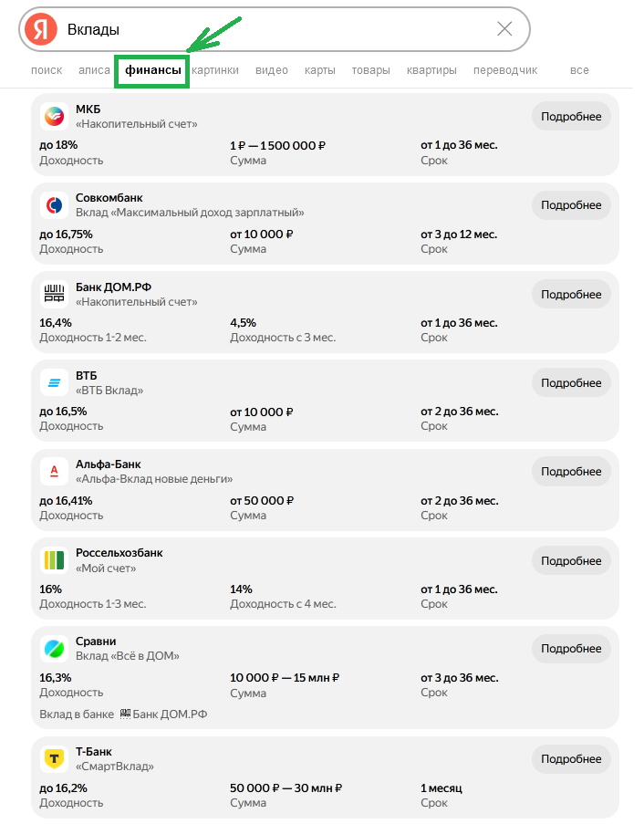The height and width of the screenshot is (824, 644).
Task: Select the переводчик tab
Action: coord(505,70)
